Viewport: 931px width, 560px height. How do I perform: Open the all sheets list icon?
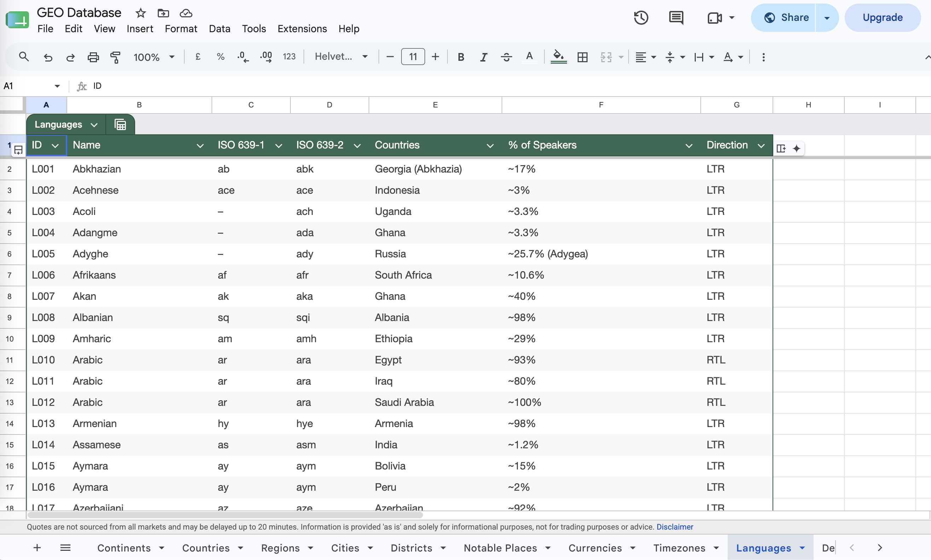[65, 548]
